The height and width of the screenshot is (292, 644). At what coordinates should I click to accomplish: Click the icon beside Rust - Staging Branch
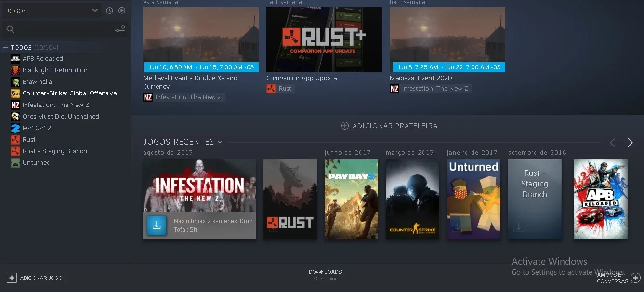point(15,151)
